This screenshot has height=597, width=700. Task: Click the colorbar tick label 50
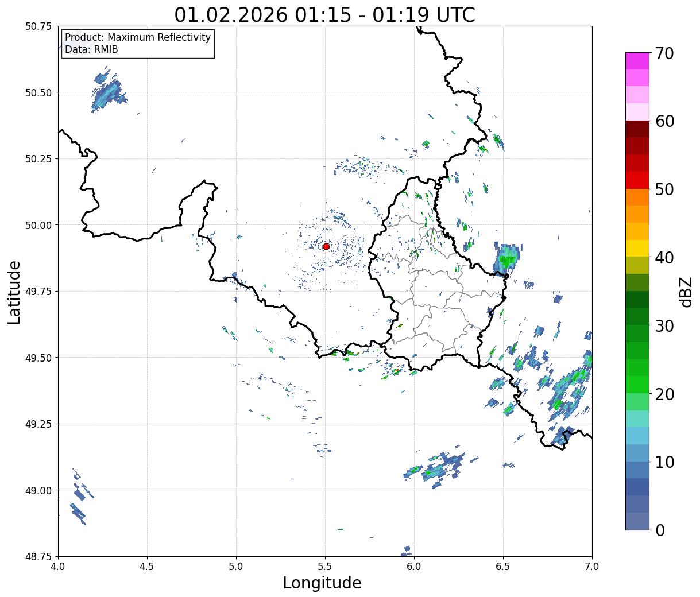point(664,189)
